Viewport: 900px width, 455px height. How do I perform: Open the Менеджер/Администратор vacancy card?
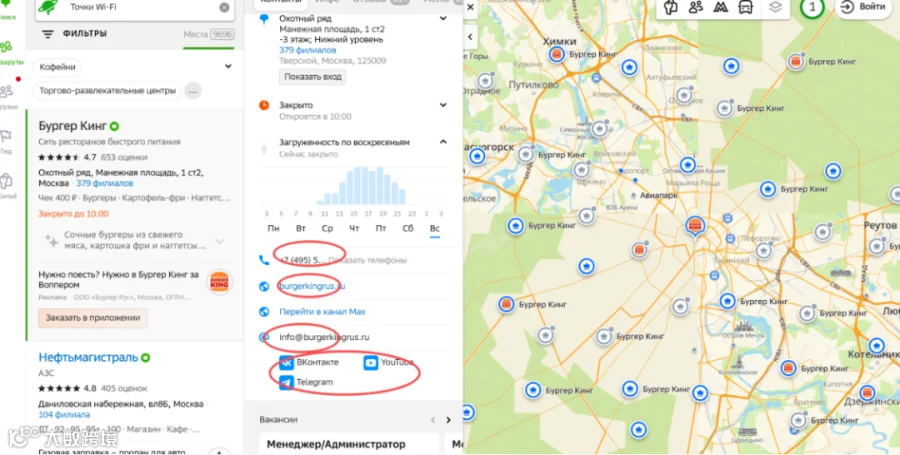tap(349, 444)
